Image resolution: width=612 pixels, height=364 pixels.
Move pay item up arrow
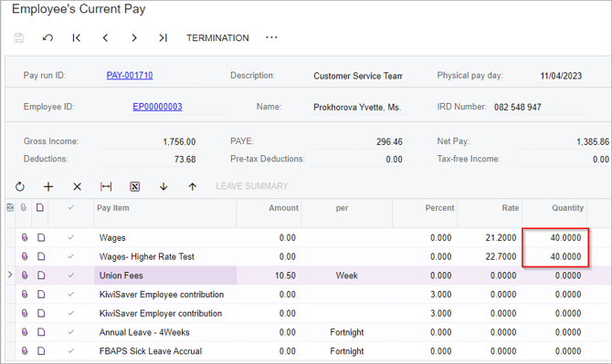tap(192, 187)
